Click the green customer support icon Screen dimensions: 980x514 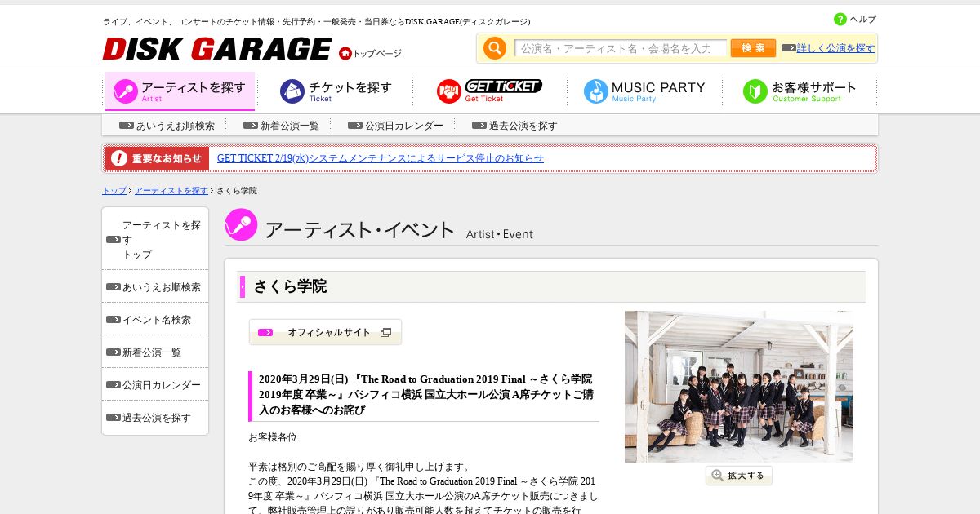755,91
